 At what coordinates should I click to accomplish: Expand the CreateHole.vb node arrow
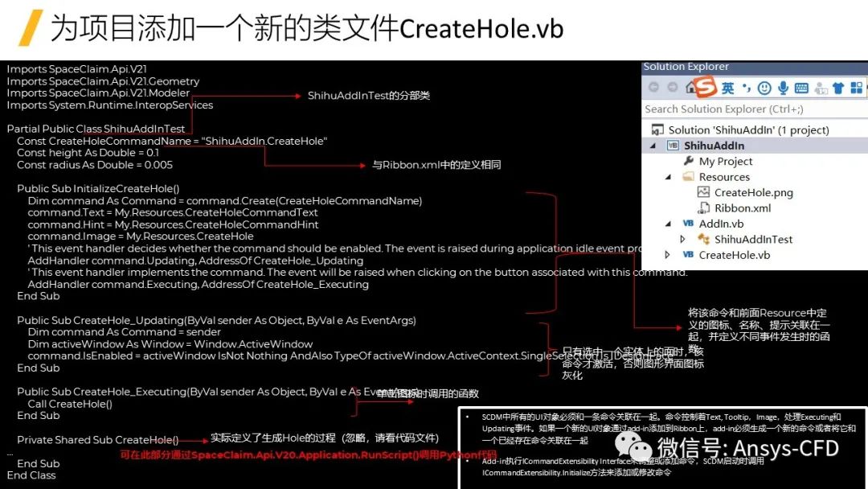(x=668, y=255)
